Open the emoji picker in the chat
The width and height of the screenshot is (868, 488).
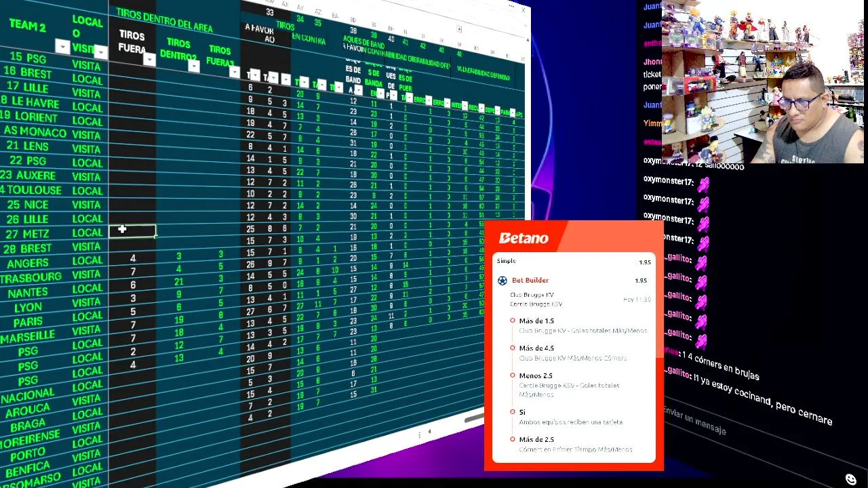[x=850, y=479]
